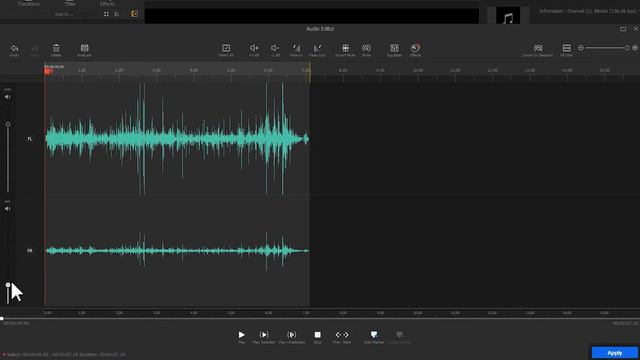
Task: Open the Titles tab behind editor
Action: coord(70,4)
